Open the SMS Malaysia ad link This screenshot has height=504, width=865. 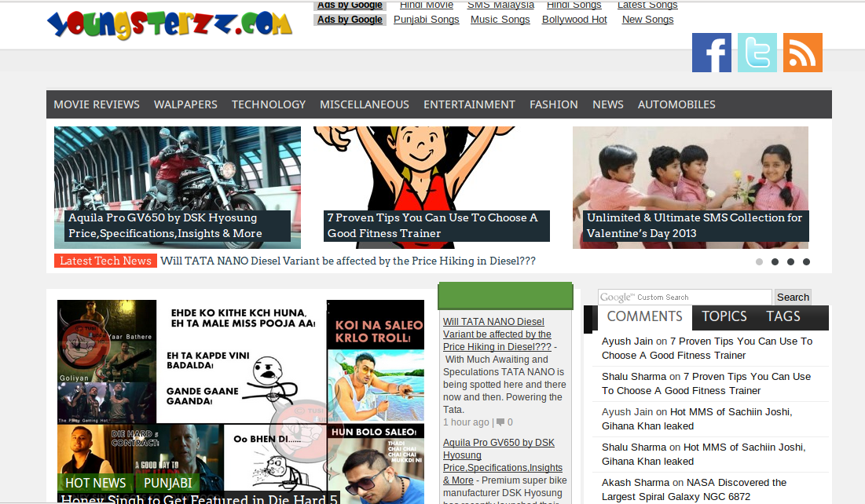pyautogui.click(x=500, y=5)
